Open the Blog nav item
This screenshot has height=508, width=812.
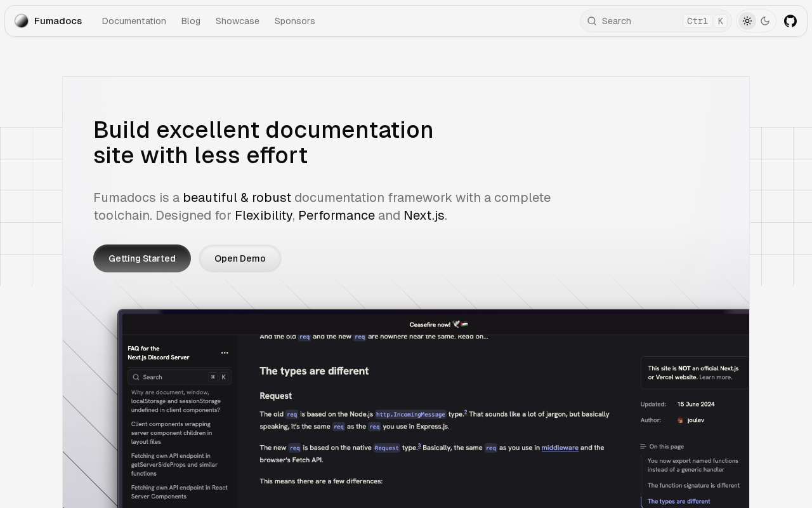point(191,21)
